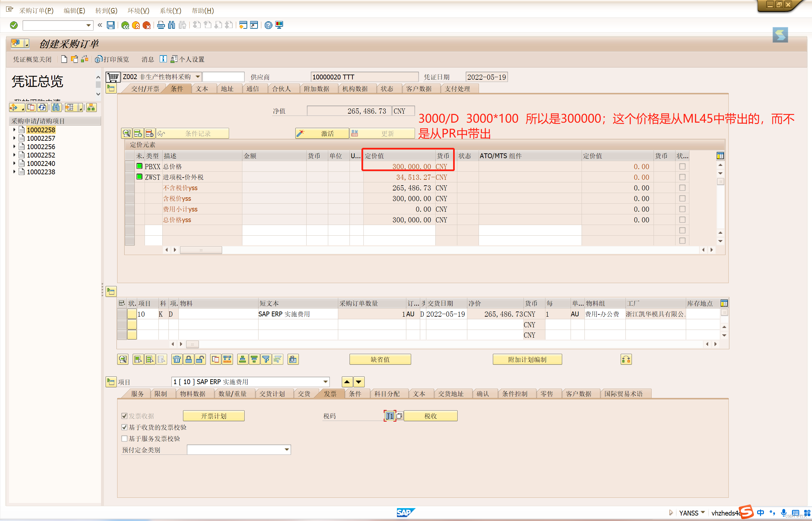Click the Save disk icon in toolbar
The width and height of the screenshot is (812, 521).
[x=111, y=25]
